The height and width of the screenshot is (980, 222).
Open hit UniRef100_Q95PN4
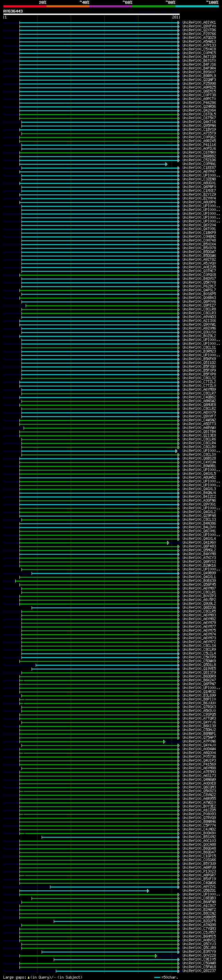pyautogui.click(x=199, y=125)
